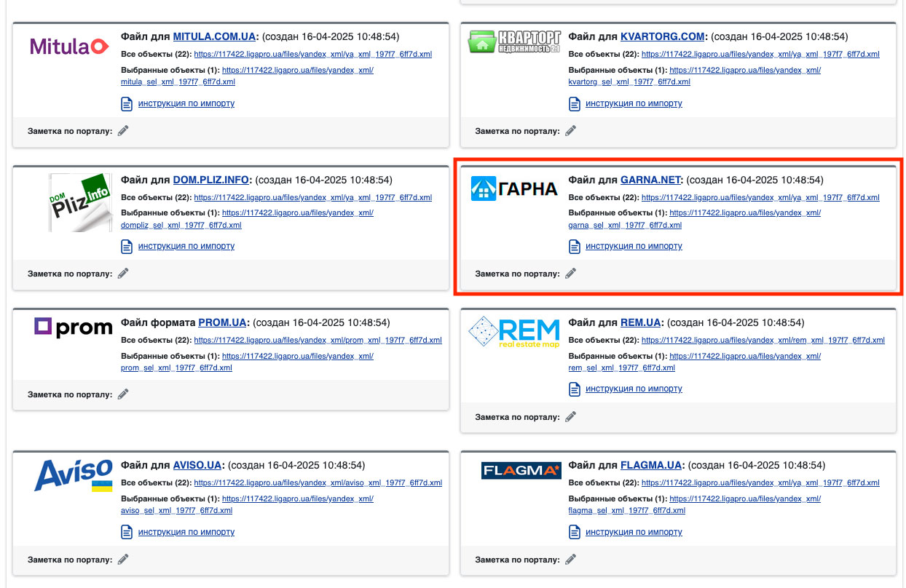The height and width of the screenshot is (588, 906).
Task: Open import instructions for GARNA.NET
Action: point(634,246)
